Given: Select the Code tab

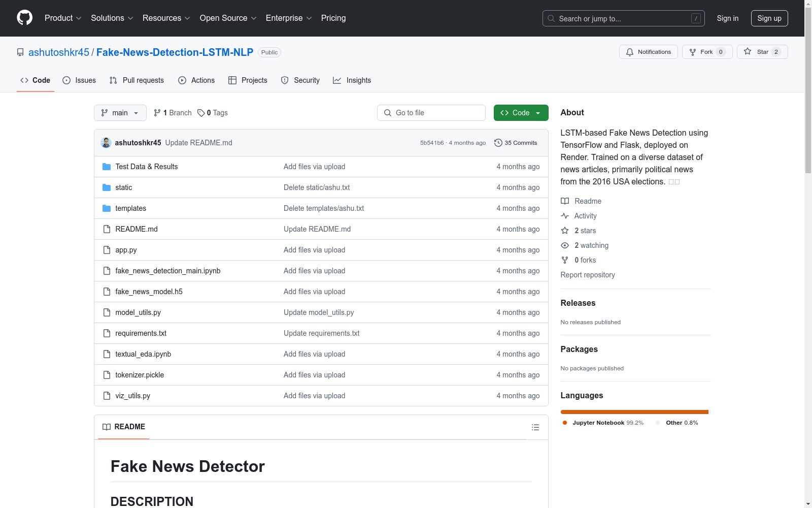Looking at the screenshot, I should coord(35,80).
